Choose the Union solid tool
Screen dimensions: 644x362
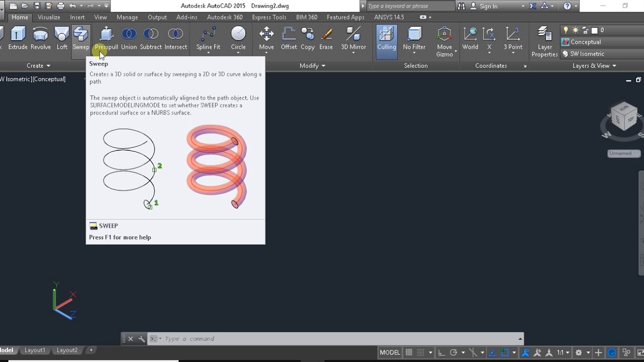tap(129, 39)
